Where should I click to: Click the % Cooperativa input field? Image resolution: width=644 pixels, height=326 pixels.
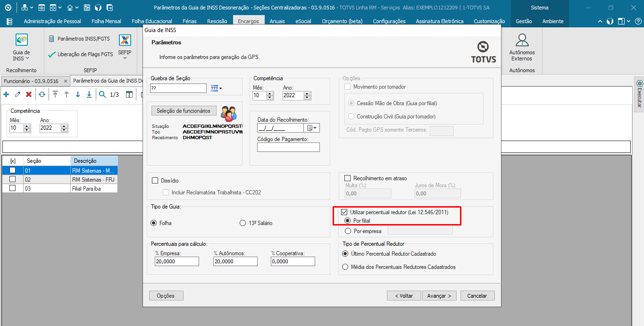point(293,261)
